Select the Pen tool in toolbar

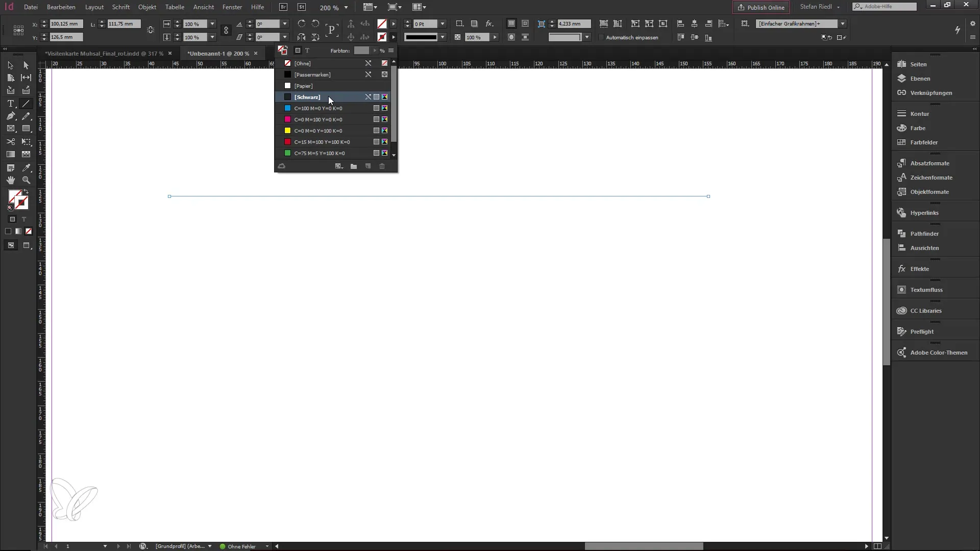10,116
